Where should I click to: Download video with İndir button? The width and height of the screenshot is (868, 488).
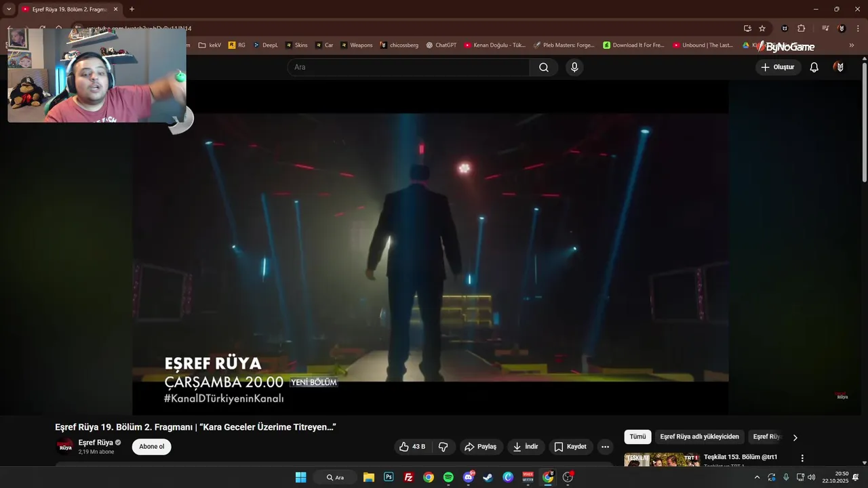(526, 447)
